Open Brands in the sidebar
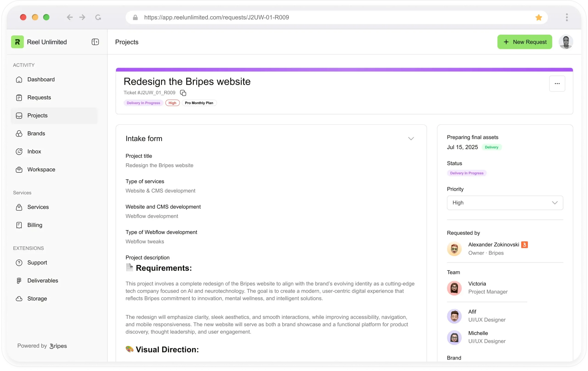 (54, 134)
